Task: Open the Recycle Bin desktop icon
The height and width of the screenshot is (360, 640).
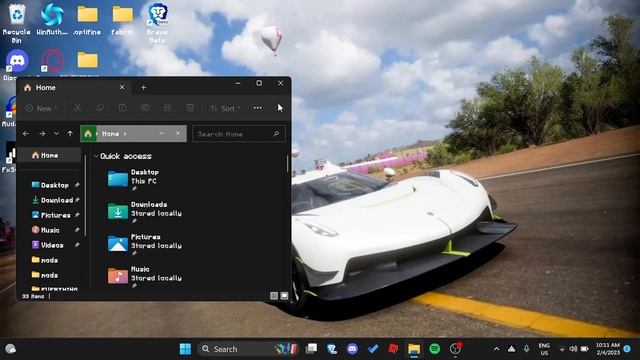Action: click(17, 23)
